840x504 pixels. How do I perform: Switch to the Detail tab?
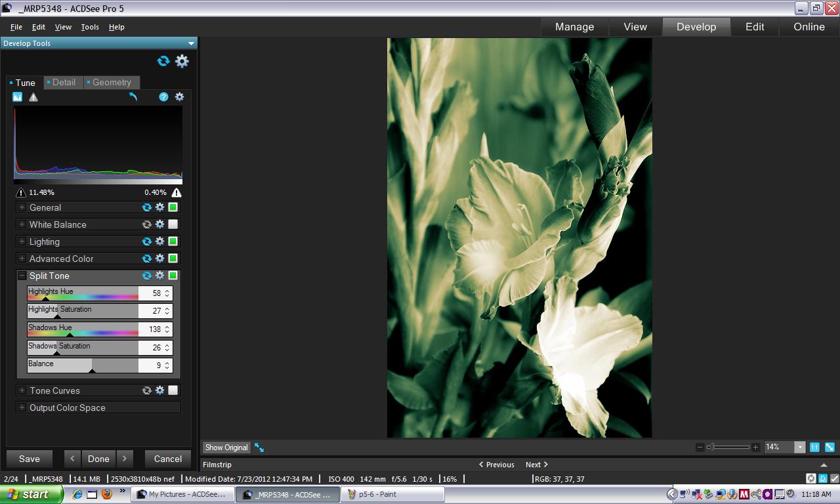[64, 83]
